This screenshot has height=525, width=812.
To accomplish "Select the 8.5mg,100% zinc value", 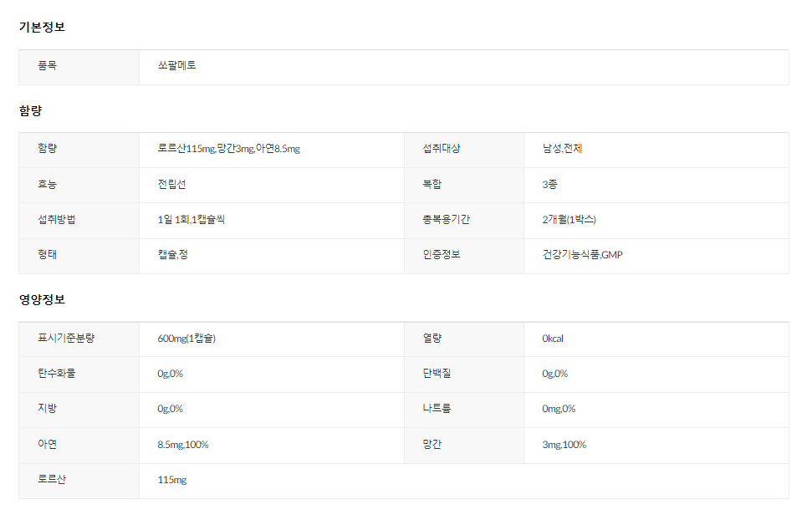I will pos(182,445).
